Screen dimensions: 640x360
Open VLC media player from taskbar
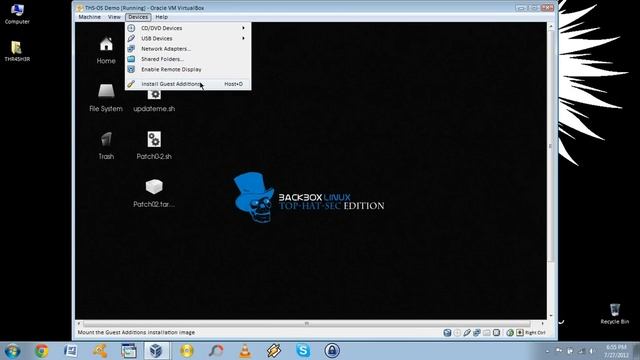(245, 351)
